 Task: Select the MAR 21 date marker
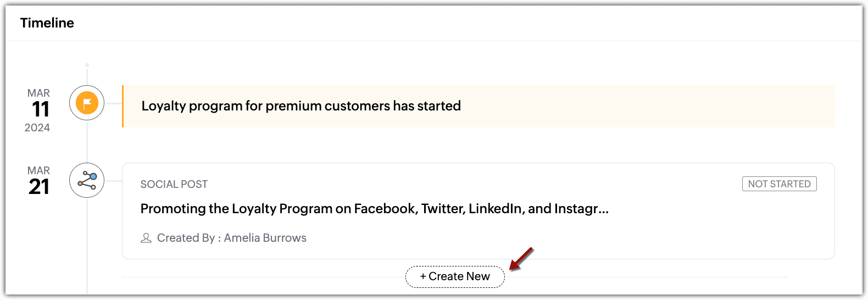click(x=39, y=181)
